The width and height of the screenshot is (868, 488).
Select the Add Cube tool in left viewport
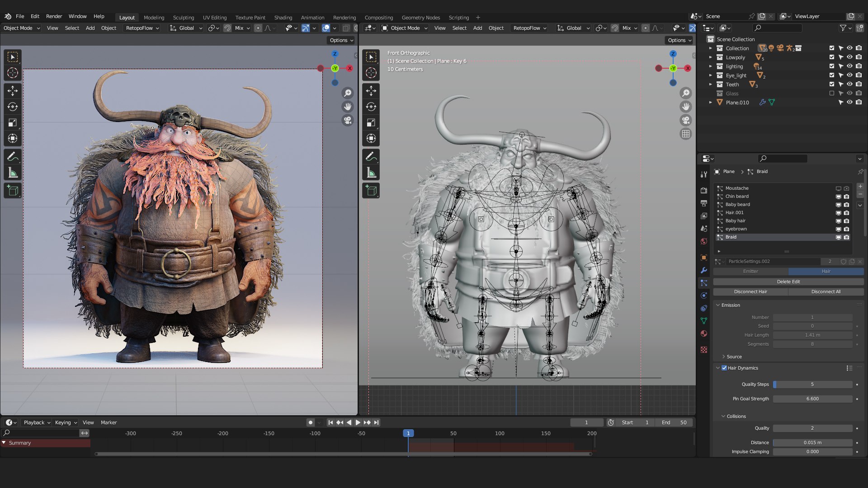[x=13, y=190]
